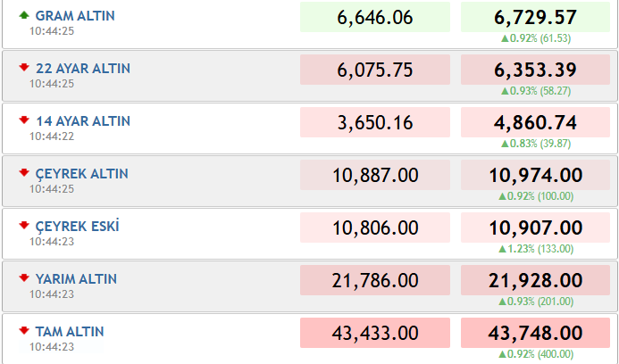
Task: Open the 14 AYAR ALTIN link
Action: pos(83,121)
